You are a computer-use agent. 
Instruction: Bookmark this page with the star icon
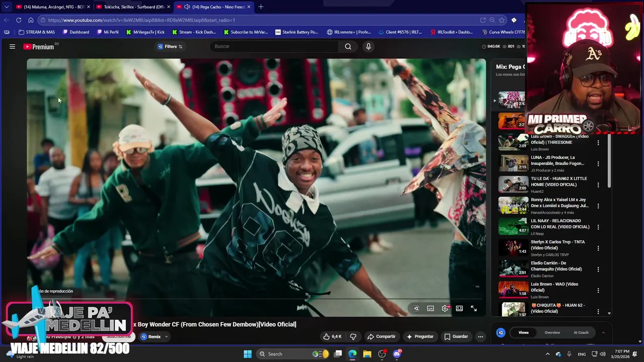(x=502, y=20)
